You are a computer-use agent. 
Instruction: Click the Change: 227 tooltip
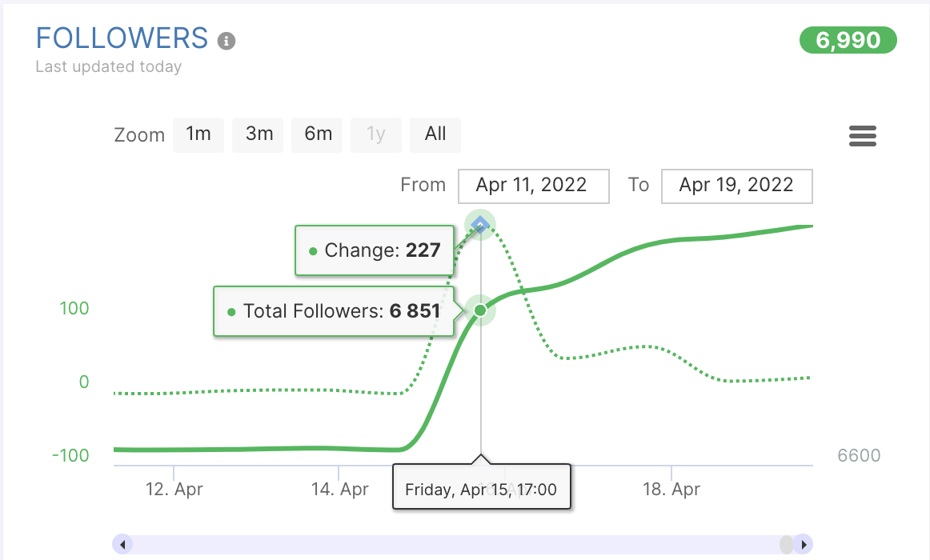point(375,250)
